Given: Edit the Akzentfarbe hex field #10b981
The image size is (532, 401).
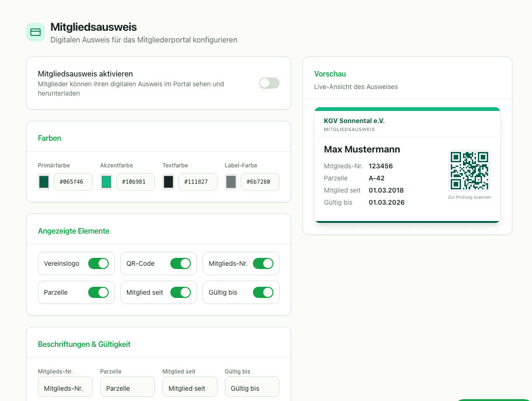Looking at the screenshot, I should pos(135,182).
